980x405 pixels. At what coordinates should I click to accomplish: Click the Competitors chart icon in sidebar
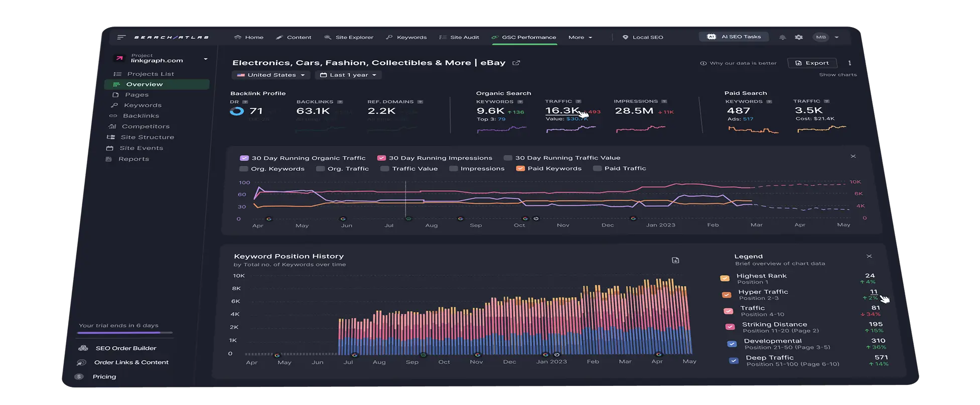112,126
